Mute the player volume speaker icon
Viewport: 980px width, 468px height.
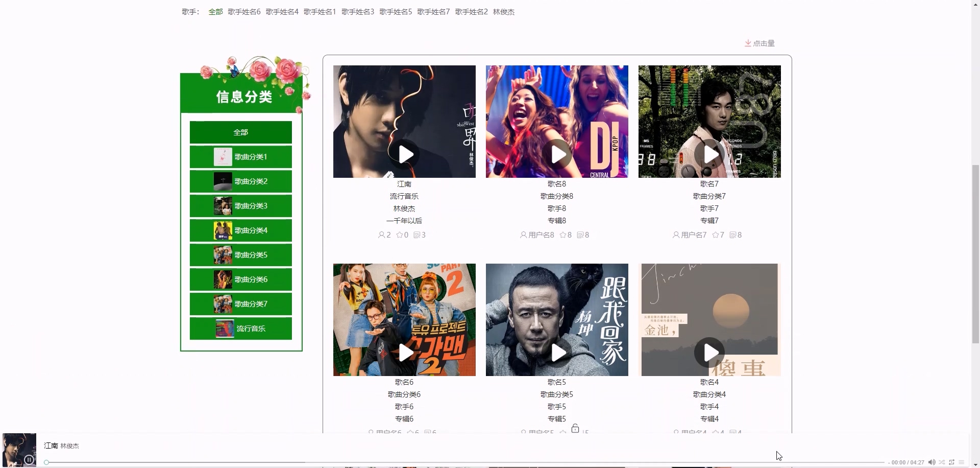pos(932,462)
